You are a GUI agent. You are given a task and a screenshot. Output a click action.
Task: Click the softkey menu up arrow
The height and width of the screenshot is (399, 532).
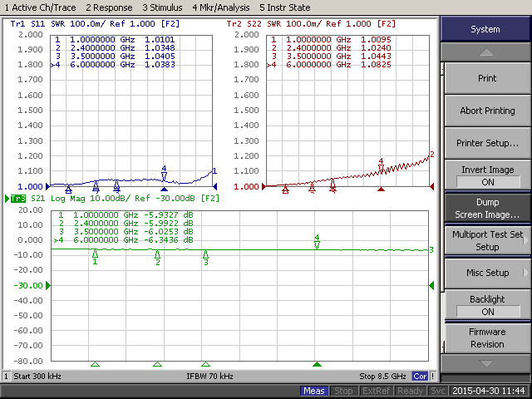485,52
